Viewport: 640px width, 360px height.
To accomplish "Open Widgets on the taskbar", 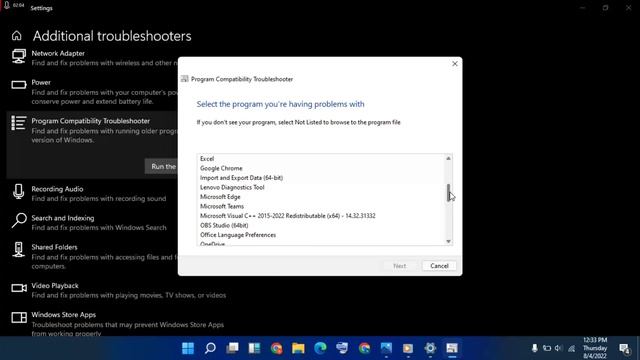I will point(254,348).
